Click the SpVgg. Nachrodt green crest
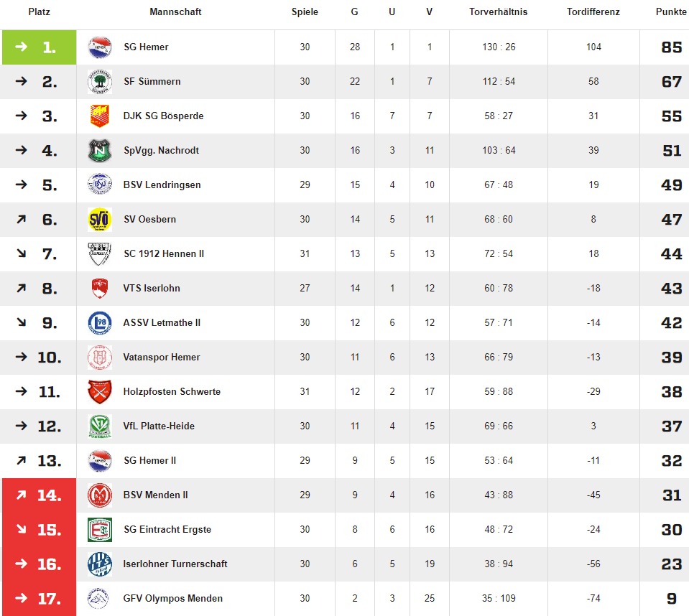The height and width of the screenshot is (616, 689). click(x=100, y=151)
